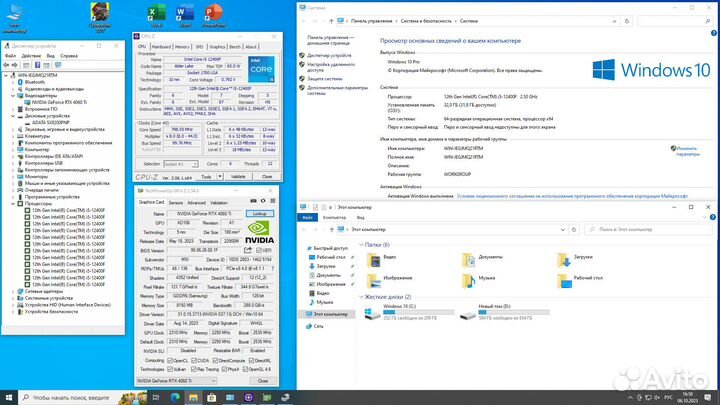Toggle the DirectML checkbox in GPU-Z
This screenshot has height=405, width=720.
pos(252,360)
